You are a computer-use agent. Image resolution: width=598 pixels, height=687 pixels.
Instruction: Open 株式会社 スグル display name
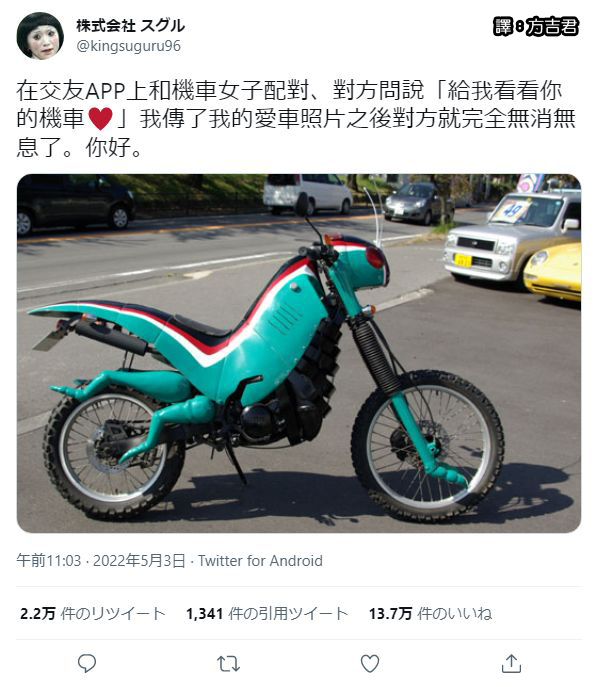[x=130, y=26]
